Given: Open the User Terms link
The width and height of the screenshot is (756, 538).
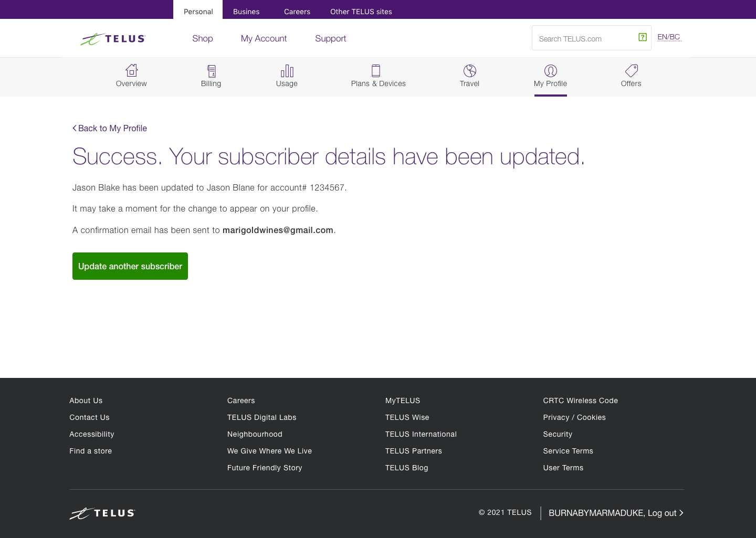Looking at the screenshot, I should 563,468.
